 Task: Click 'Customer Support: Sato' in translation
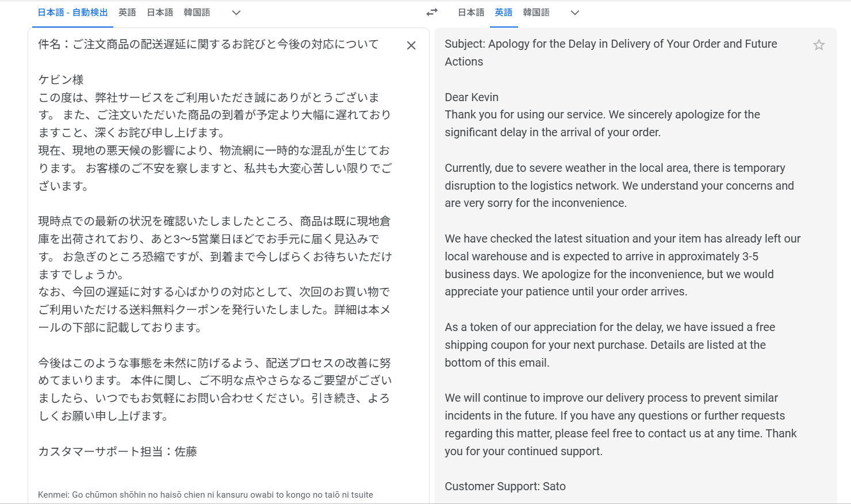coord(505,486)
